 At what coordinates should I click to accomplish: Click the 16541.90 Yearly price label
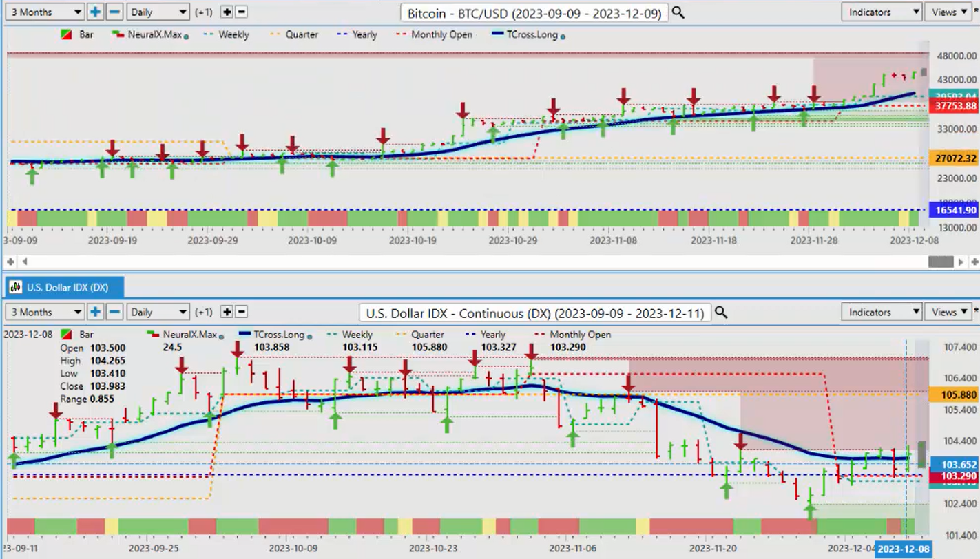click(954, 210)
